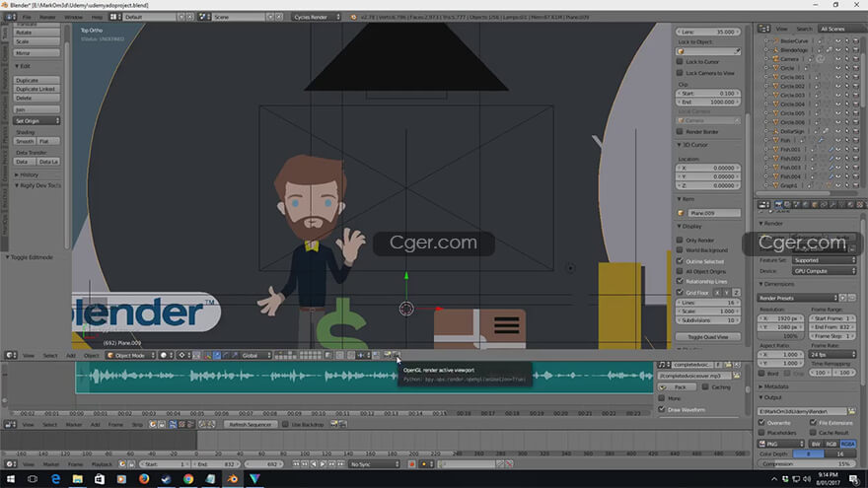Jump to first frame in timeline

point(296,464)
